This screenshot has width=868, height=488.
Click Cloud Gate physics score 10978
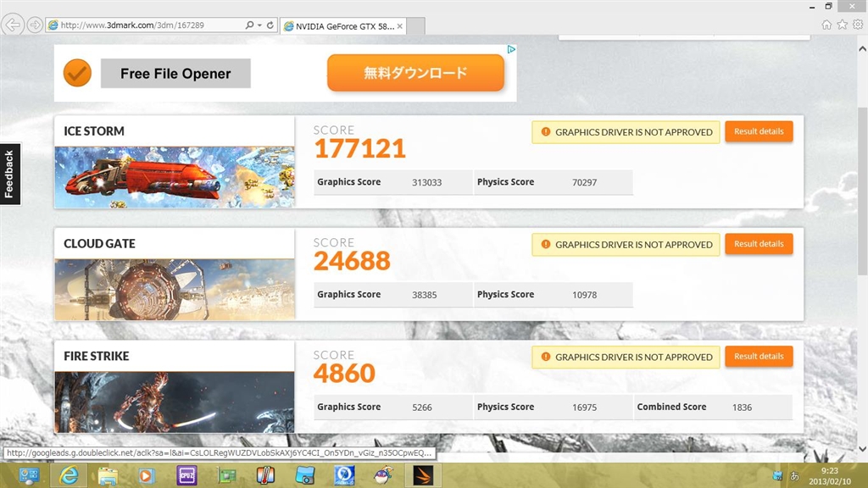click(585, 295)
